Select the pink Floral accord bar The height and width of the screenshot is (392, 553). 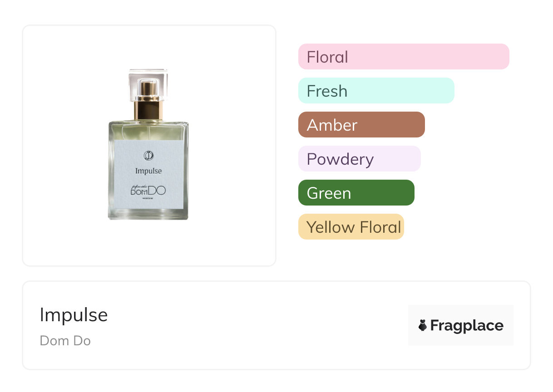pyautogui.click(x=404, y=57)
